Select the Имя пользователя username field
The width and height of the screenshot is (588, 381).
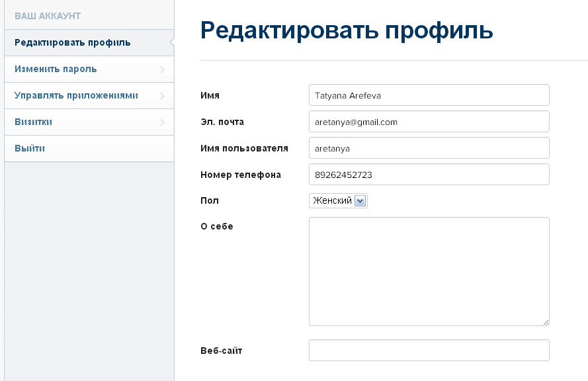(429, 148)
